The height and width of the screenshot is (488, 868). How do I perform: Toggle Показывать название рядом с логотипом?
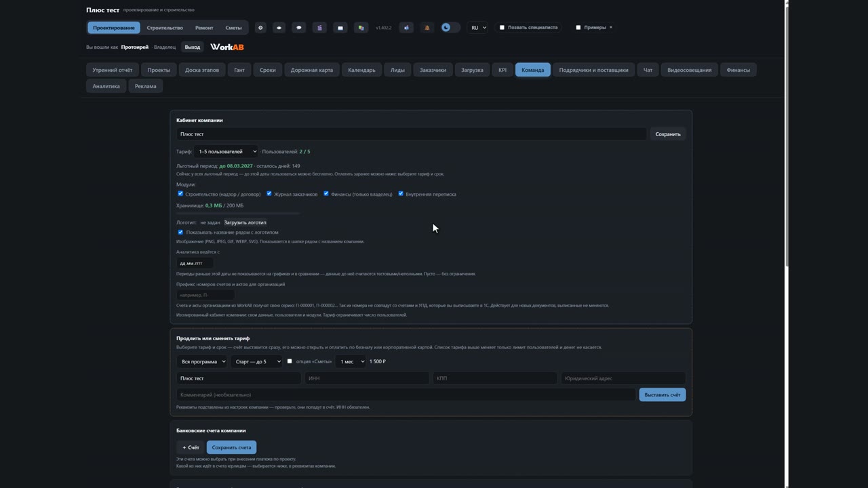tap(180, 232)
